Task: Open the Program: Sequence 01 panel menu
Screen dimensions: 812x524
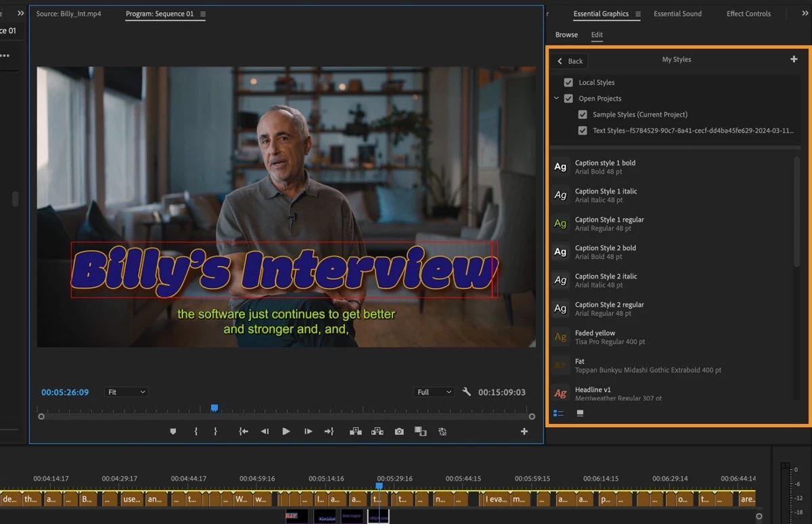Action: point(203,14)
